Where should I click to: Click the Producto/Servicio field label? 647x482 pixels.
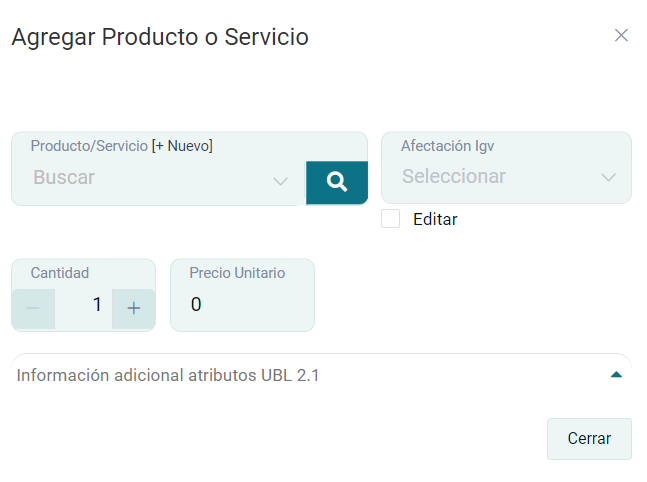89,146
